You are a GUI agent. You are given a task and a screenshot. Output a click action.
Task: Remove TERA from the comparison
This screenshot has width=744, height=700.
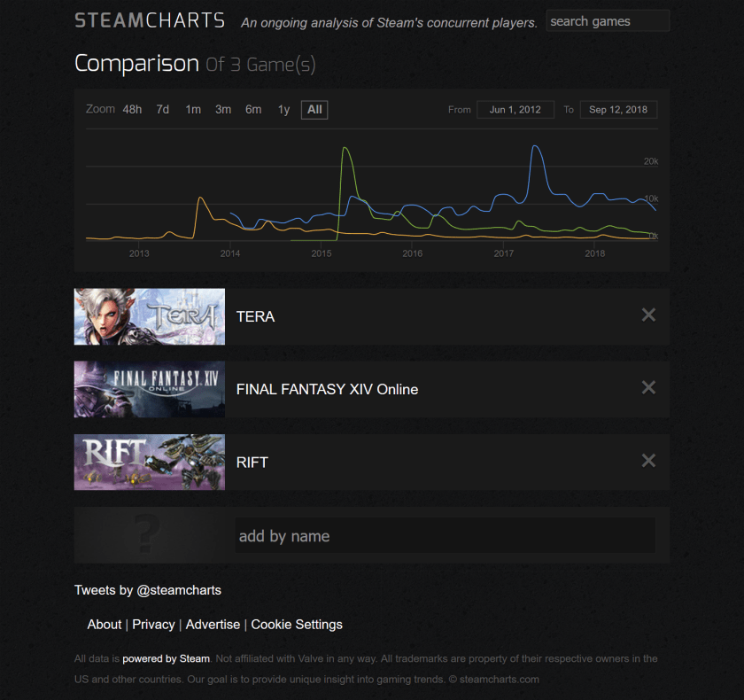pos(648,315)
